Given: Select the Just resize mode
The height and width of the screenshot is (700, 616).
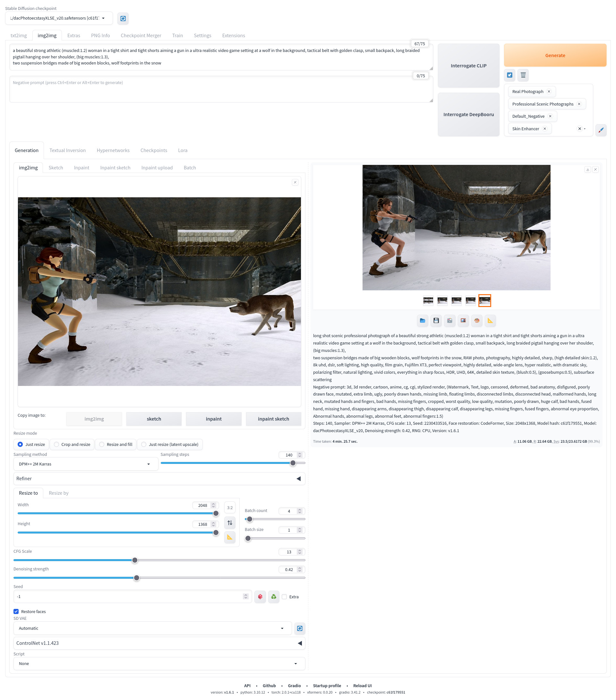Looking at the screenshot, I should pos(31,445).
